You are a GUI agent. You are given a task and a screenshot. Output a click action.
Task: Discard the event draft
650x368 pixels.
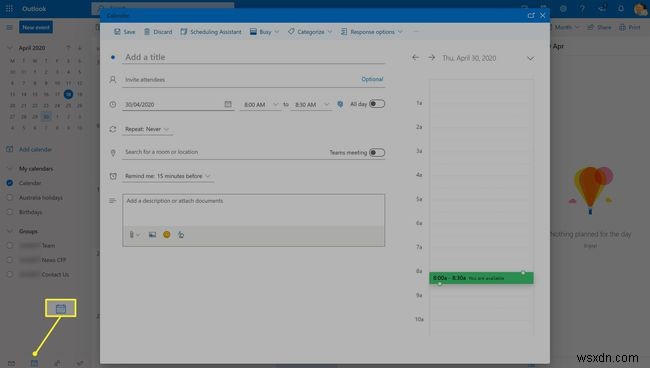(158, 32)
